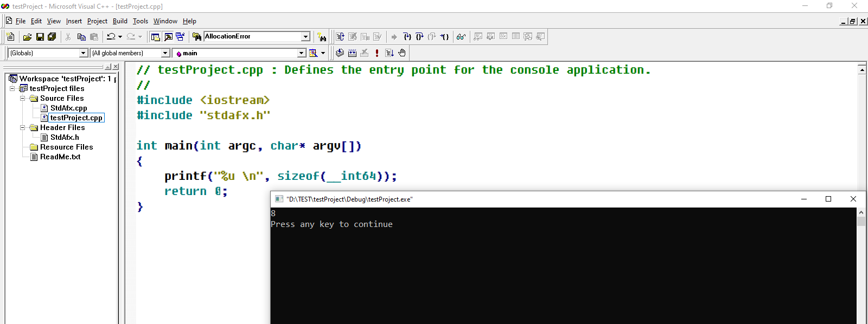Select StdAfx.h in the file tree
This screenshot has height=324, width=868.
[x=65, y=137]
